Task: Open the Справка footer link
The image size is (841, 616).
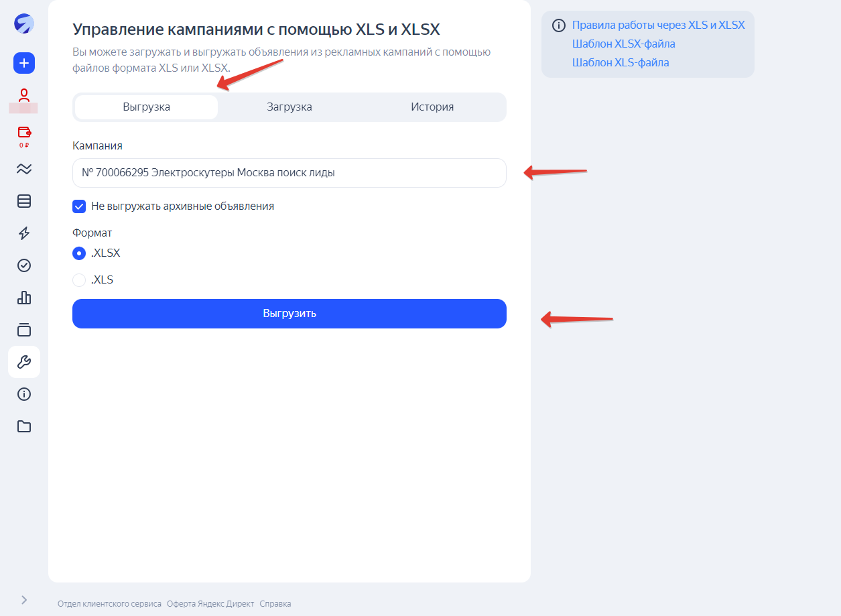Action: point(275,604)
